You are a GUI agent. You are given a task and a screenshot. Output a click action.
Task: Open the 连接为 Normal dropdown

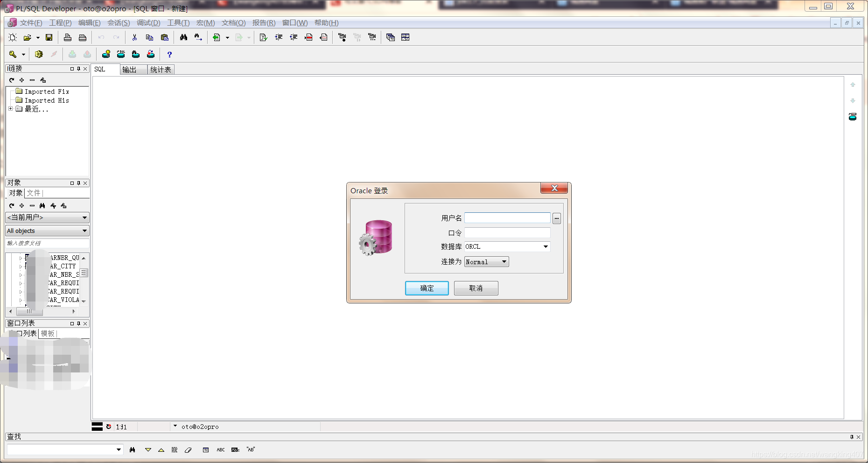[504, 262]
